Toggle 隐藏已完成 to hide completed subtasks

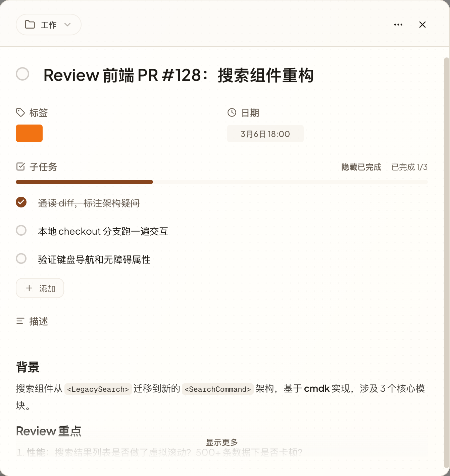(361, 167)
